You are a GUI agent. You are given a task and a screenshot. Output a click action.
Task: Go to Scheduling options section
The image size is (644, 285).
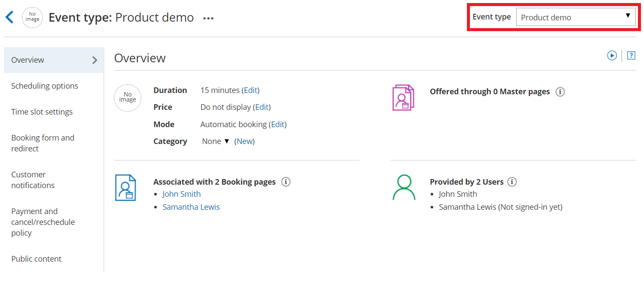[x=44, y=86]
